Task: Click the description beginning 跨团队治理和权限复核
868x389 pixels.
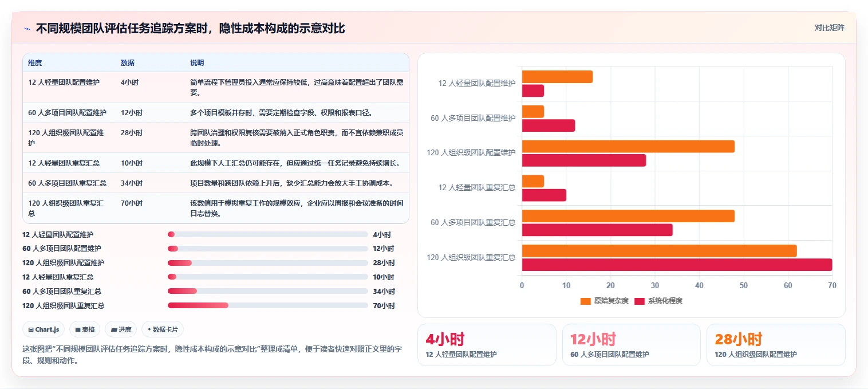Action: click(297, 137)
